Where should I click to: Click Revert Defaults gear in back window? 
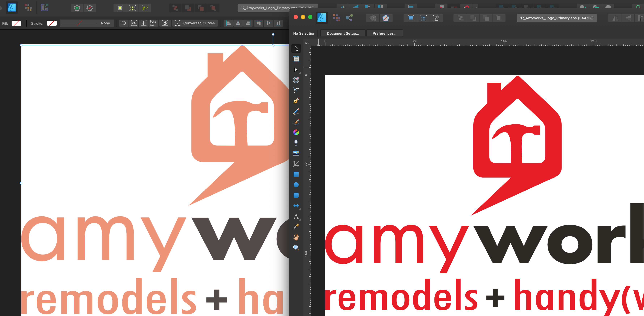pyautogui.click(x=89, y=8)
